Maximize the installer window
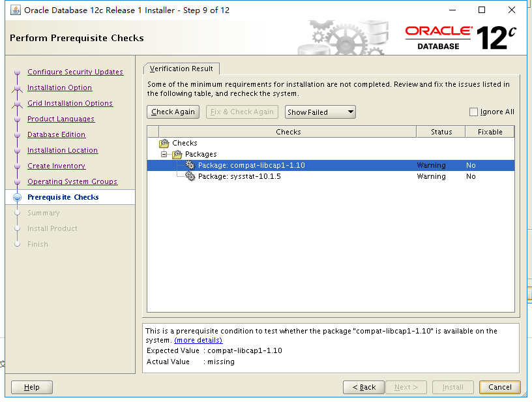Viewport: 532px width, 402px height. [x=481, y=10]
